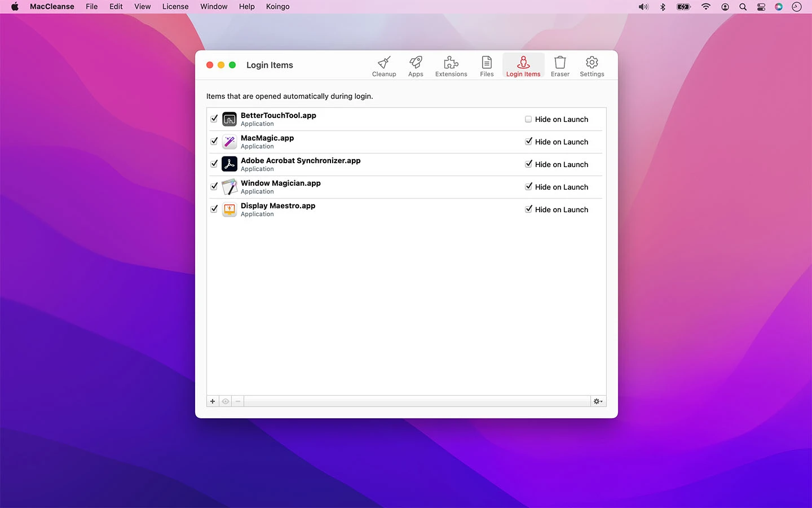The width and height of the screenshot is (812, 508).
Task: Open Spotlight search in menu bar
Action: [x=743, y=7]
